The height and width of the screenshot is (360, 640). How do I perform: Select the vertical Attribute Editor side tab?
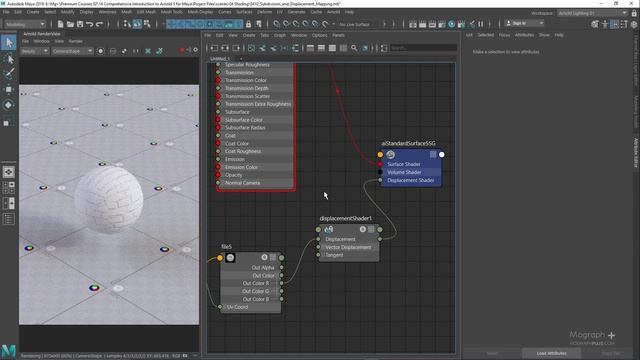click(636, 153)
